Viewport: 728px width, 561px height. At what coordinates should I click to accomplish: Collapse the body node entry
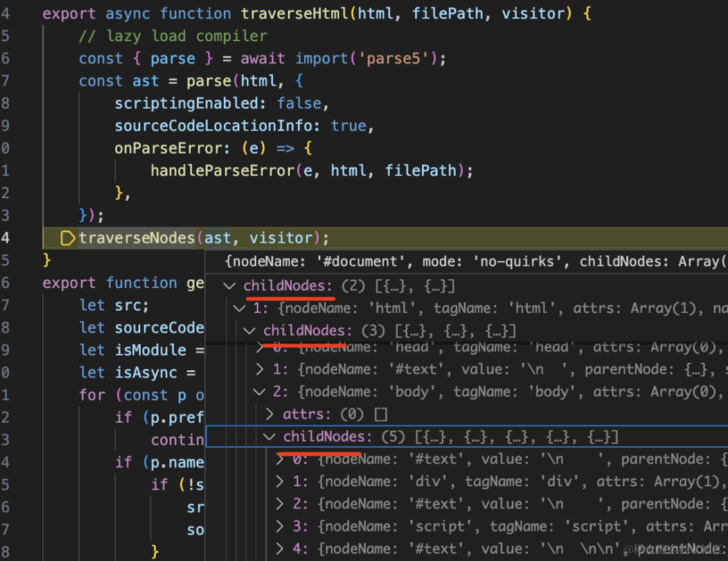259,392
